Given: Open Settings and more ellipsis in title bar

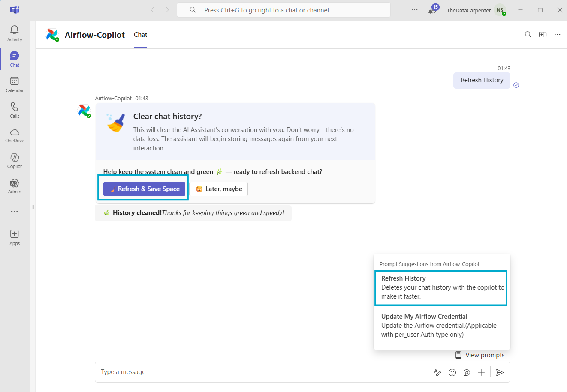Looking at the screenshot, I should pos(414,10).
